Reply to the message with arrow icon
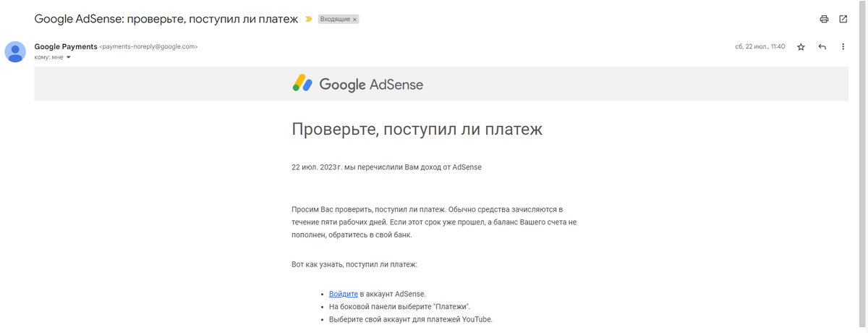Screen dimensions: 868x333 pyautogui.click(x=822, y=46)
